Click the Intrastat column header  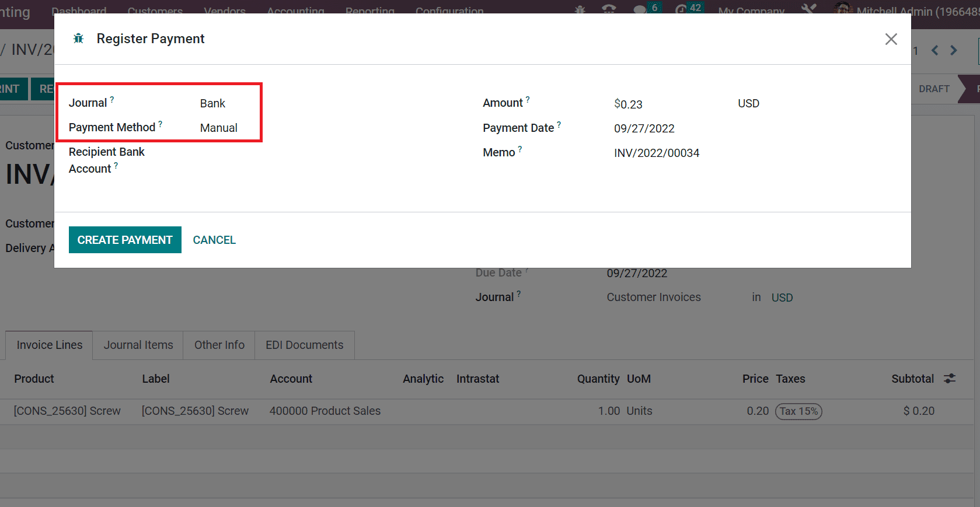(477, 379)
